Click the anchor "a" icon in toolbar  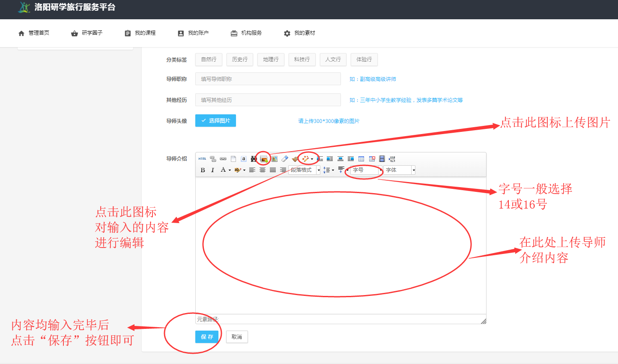pyautogui.click(x=244, y=159)
